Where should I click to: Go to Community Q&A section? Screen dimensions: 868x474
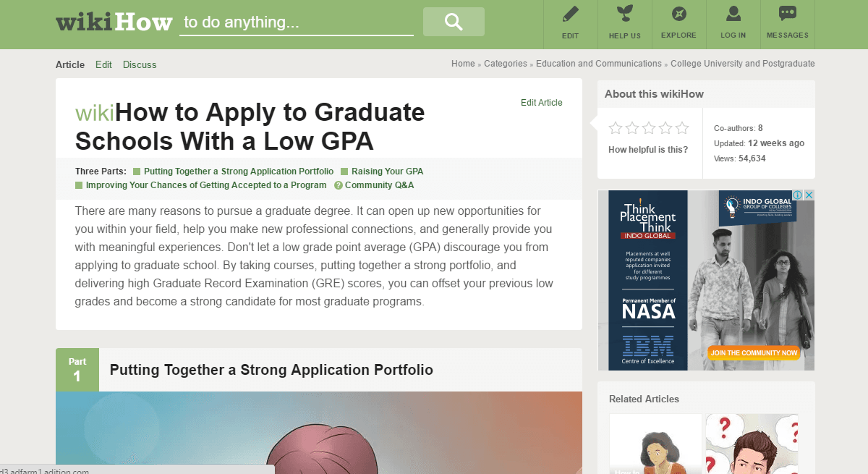tap(379, 185)
